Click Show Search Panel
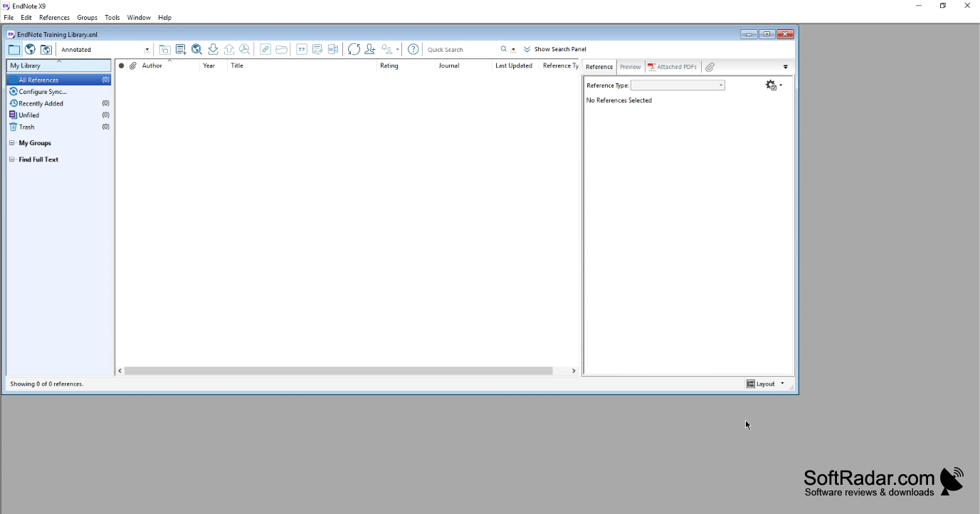This screenshot has width=980, height=514. pos(555,50)
